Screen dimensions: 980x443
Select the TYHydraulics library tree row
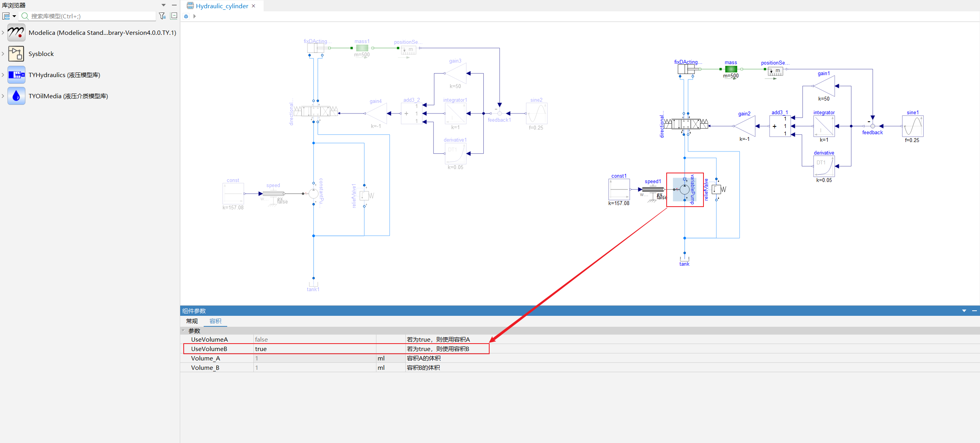90,75
